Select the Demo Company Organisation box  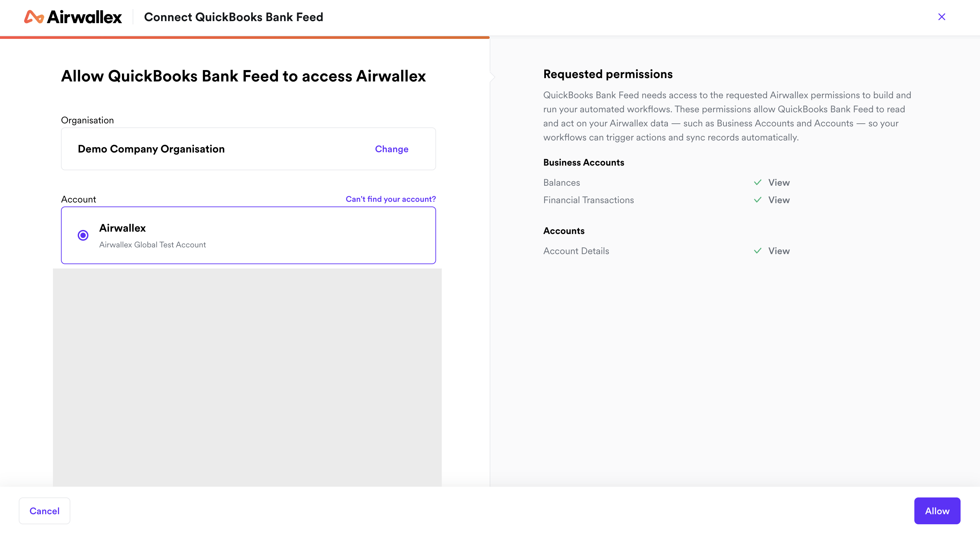coord(249,149)
